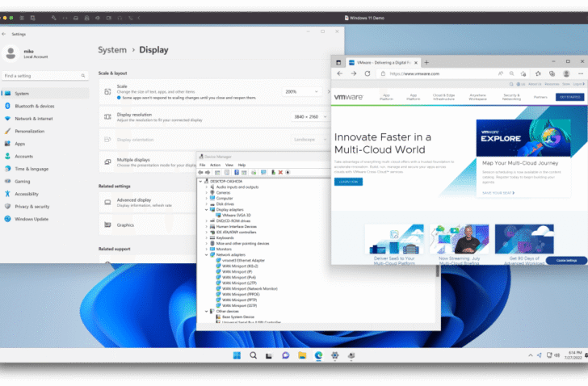Go forward in the Edge browser
This screenshot has height=386, width=588.
click(x=353, y=73)
